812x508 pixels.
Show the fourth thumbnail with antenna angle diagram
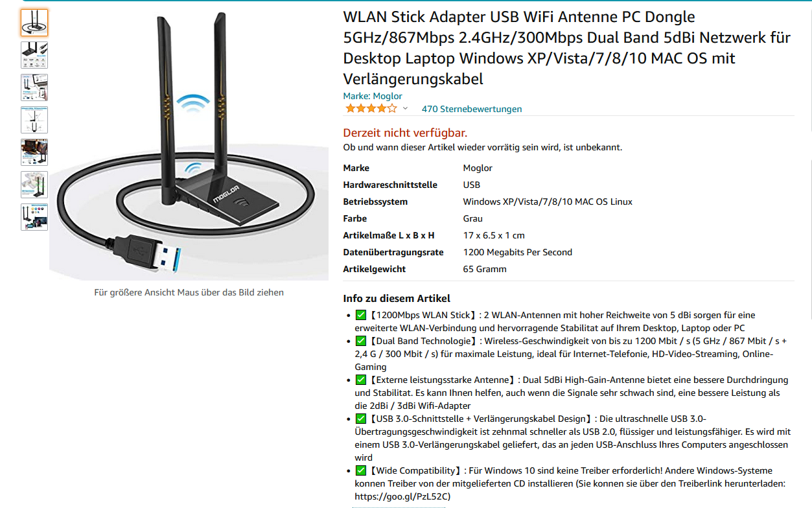34,120
